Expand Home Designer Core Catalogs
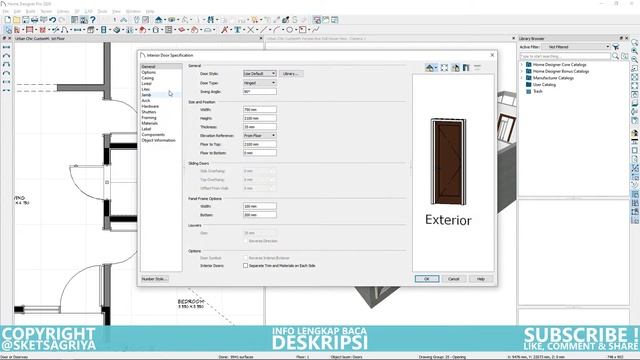640x360 pixels. coord(521,64)
